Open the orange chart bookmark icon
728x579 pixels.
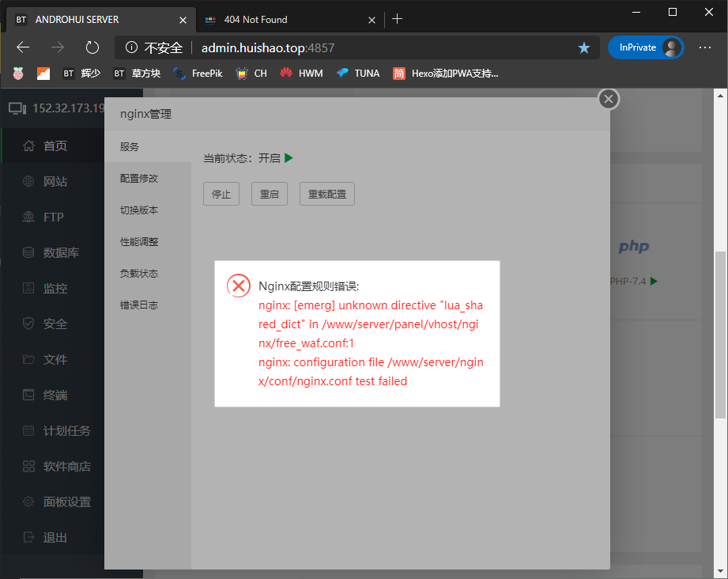tap(43, 74)
